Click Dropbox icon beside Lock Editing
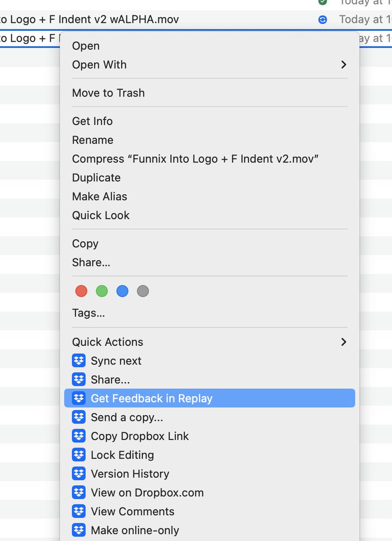 point(79,455)
